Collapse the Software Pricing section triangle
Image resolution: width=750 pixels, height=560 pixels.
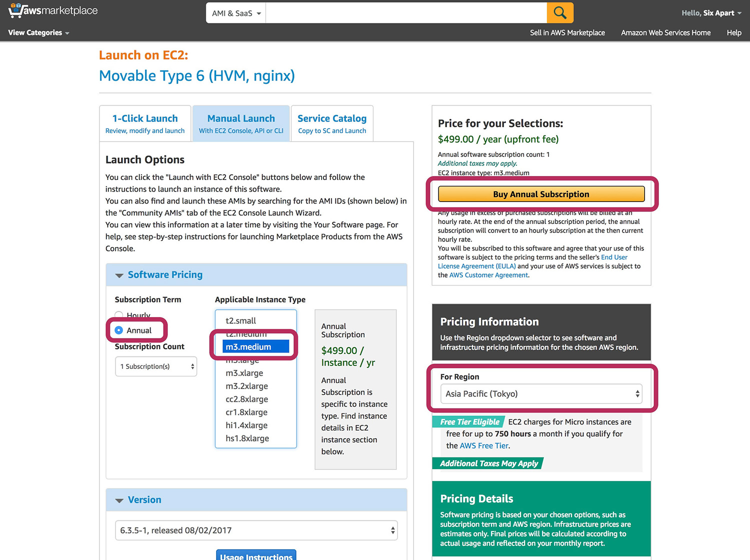(119, 275)
